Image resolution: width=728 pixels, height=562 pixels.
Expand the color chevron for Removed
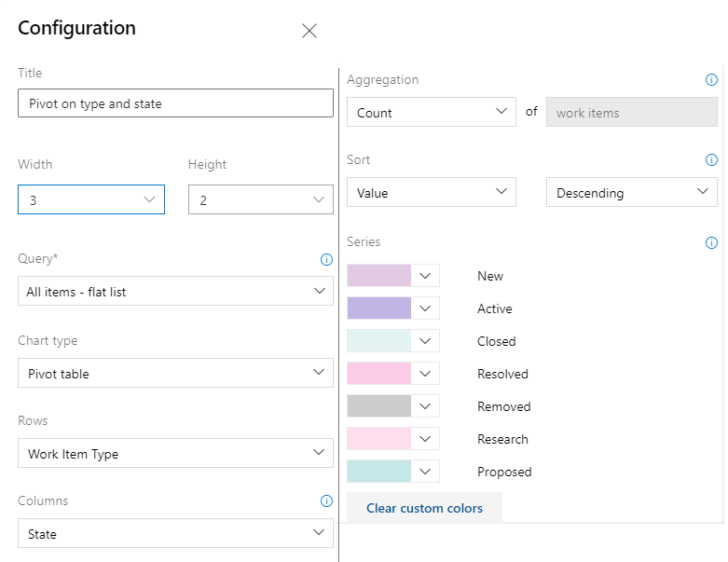(425, 406)
